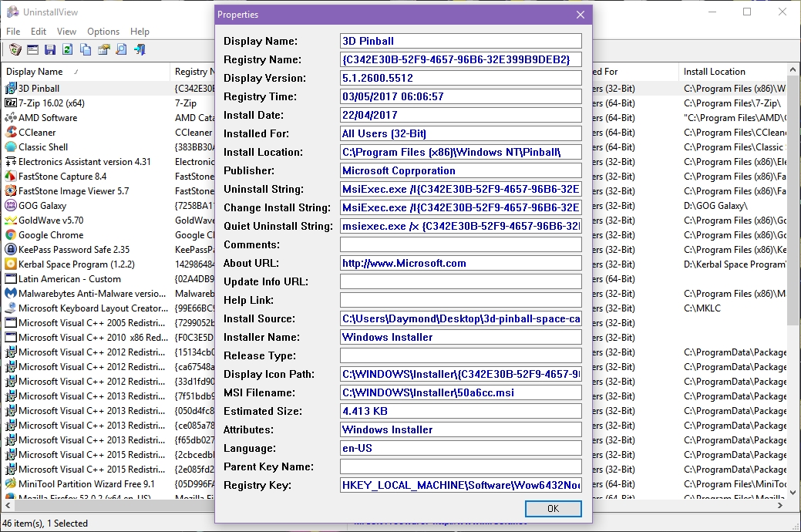
Task: Click the Install Location field in Properties
Action: click(x=461, y=152)
